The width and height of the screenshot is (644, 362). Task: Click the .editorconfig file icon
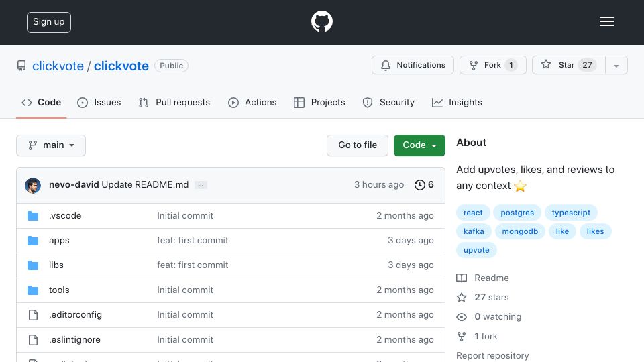click(34, 315)
